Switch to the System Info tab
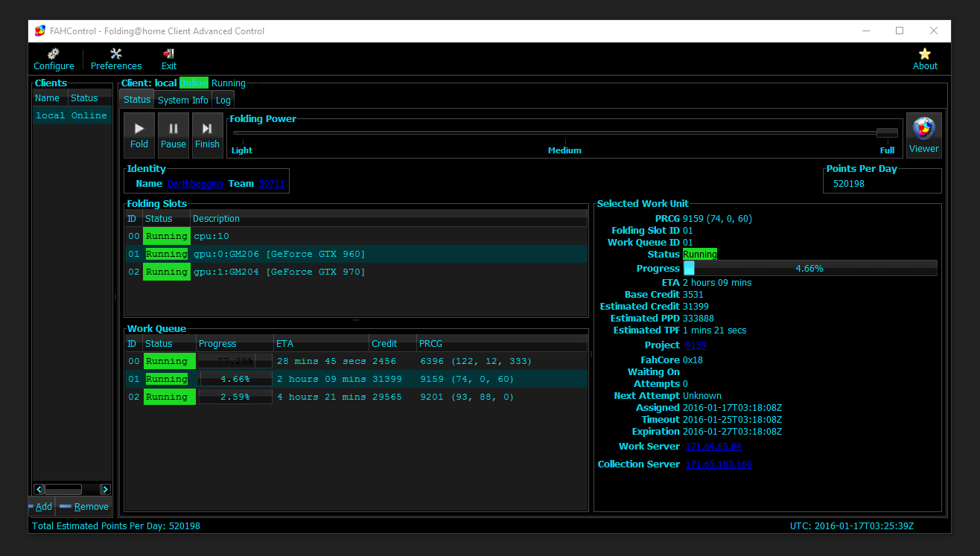Screen dimensions: 980x556 point(183,100)
